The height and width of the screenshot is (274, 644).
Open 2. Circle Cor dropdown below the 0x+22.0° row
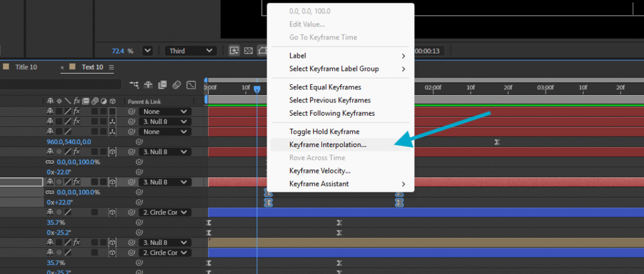pos(165,212)
